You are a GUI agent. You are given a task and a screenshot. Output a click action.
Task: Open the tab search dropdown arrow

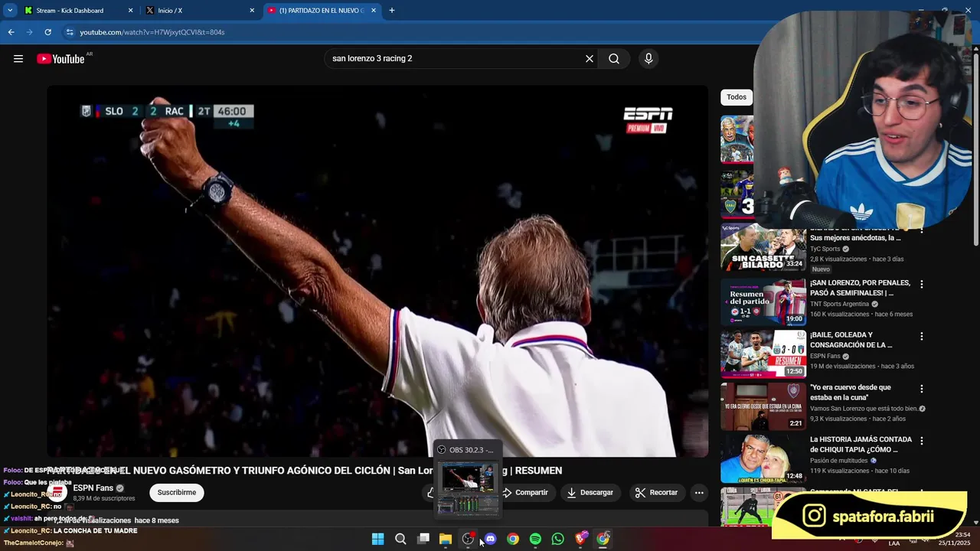(10, 11)
